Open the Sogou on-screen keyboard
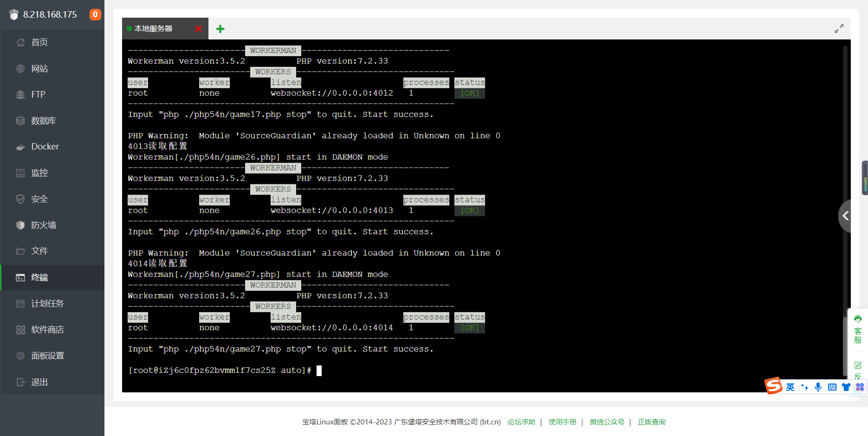The width and height of the screenshot is (868, 436). pos(832,386)
